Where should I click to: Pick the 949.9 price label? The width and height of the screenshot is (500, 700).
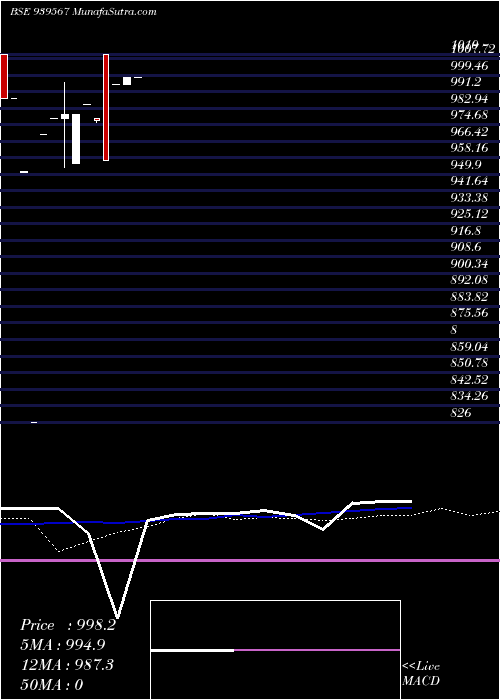point(466,165)
